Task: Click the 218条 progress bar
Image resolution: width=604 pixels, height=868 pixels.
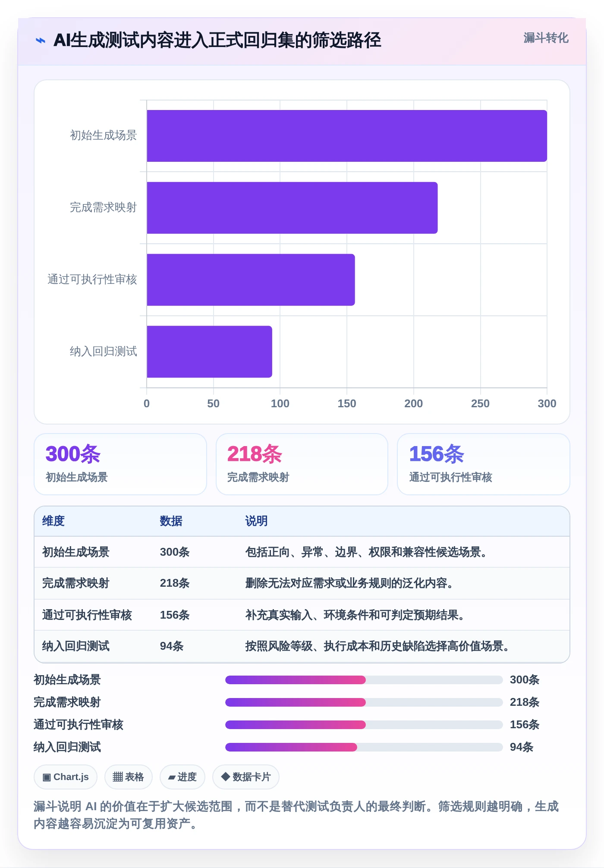Action: [364, 702]
